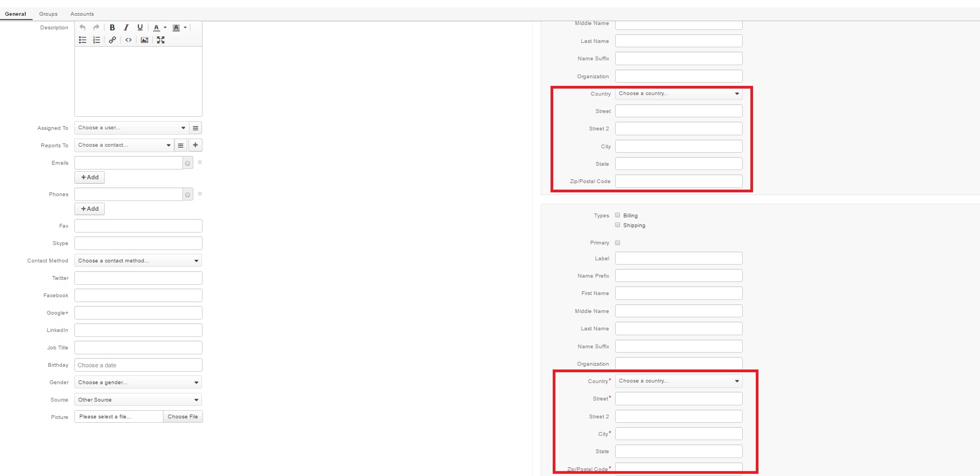Check the Billing address type

click(x=617, y=215)
